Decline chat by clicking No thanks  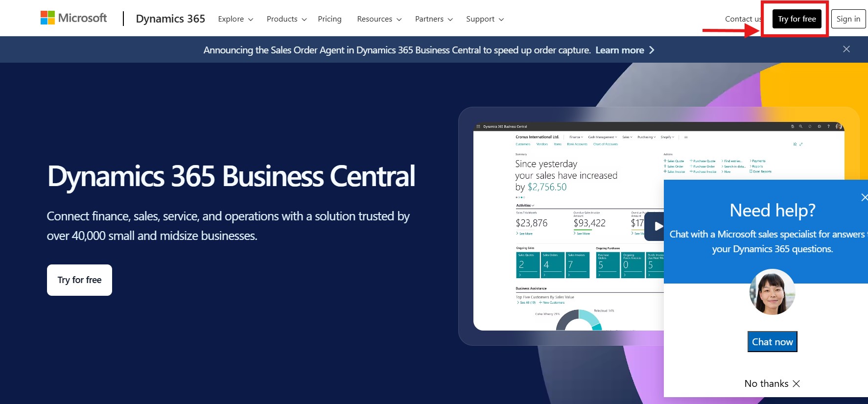click(772, 383)
